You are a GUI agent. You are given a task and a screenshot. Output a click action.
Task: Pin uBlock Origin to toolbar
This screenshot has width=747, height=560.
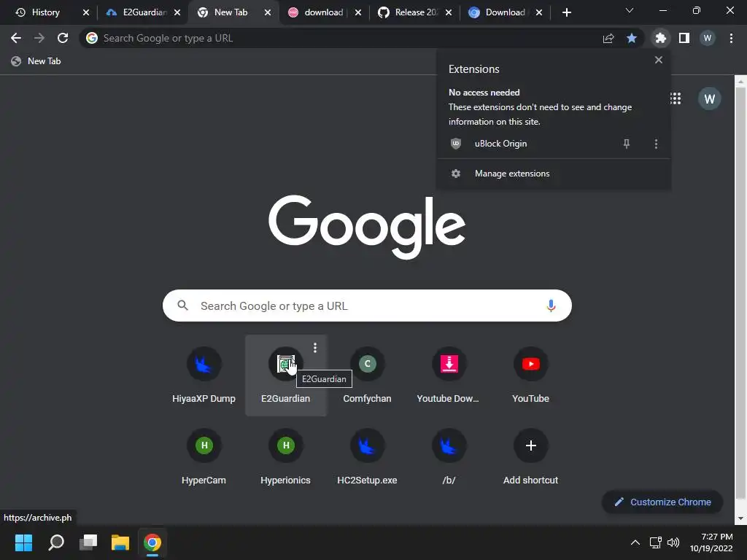tap(627, 144)
